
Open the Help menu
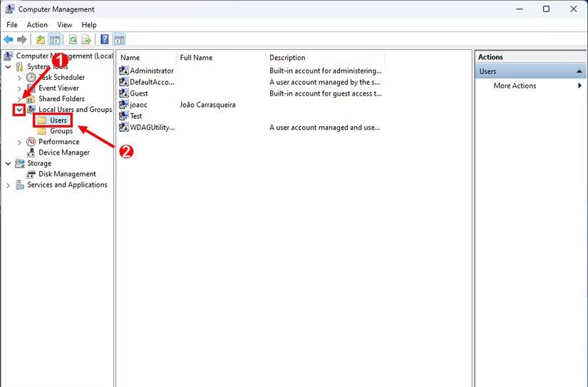click(89, 25)
